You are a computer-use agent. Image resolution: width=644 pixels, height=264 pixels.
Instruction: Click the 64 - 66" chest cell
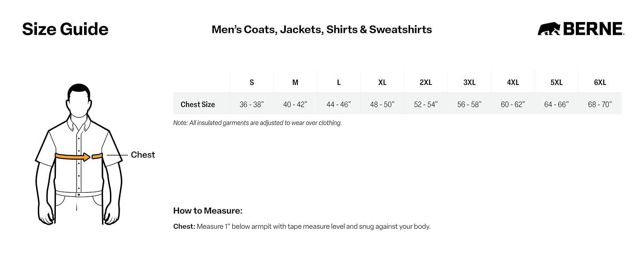(556, 104)
